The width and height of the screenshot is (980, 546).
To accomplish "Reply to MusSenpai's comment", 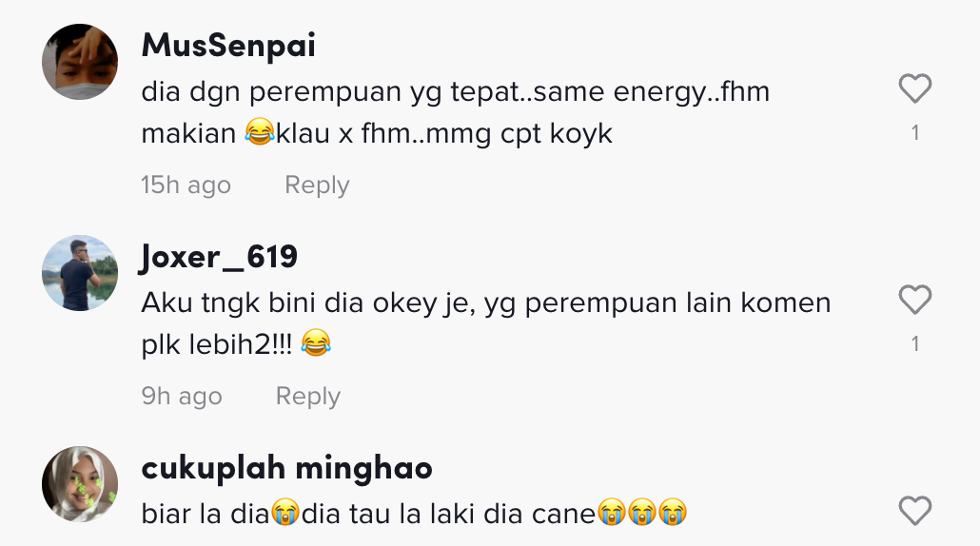I will (317, 185).
